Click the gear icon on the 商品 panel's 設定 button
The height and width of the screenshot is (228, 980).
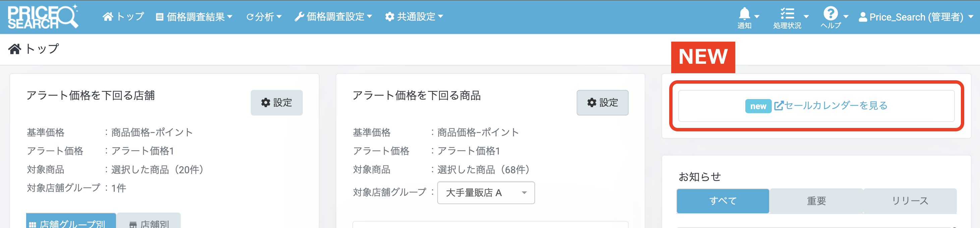click(592, 102)
